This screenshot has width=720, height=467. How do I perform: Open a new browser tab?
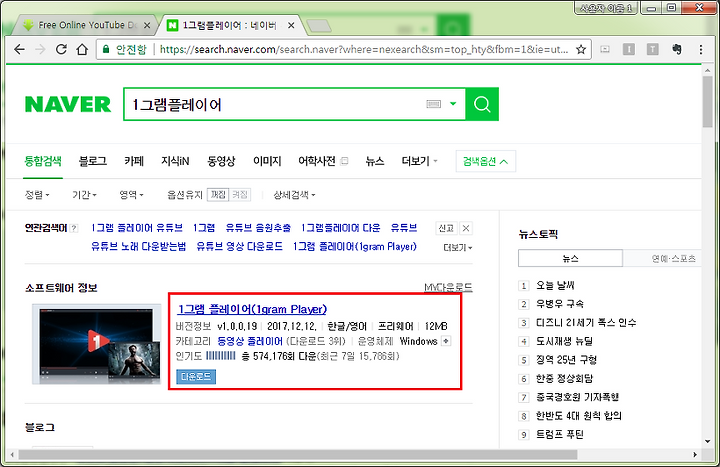tap(319, 26)
